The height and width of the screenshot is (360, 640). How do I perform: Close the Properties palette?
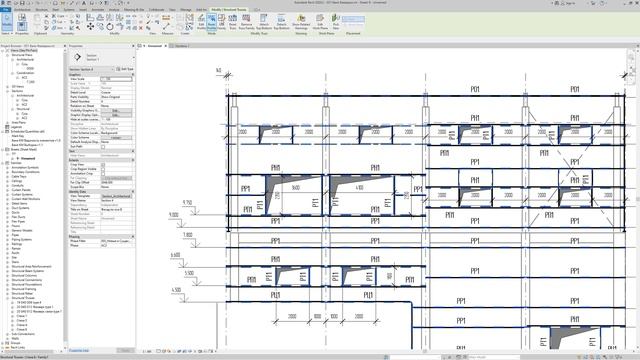pyautogui.click(x=133, y=46)
